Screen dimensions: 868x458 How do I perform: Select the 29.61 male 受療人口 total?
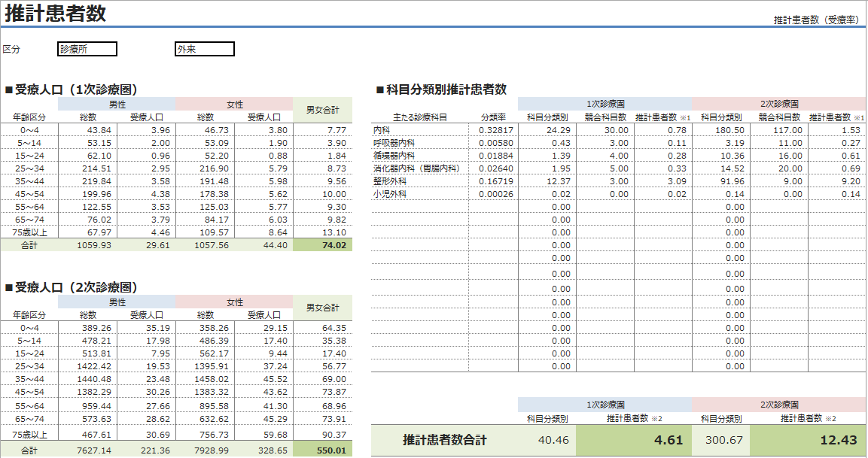click(146, 245)
